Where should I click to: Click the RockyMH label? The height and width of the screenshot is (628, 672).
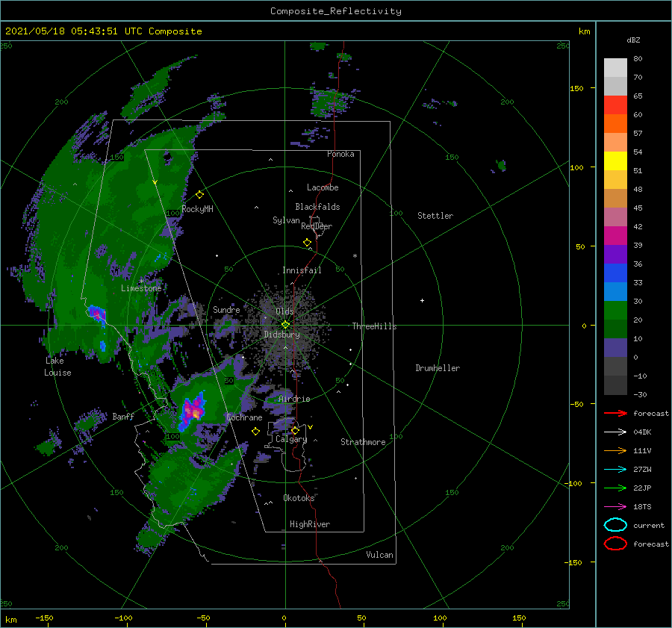click(x=197, y=209)
